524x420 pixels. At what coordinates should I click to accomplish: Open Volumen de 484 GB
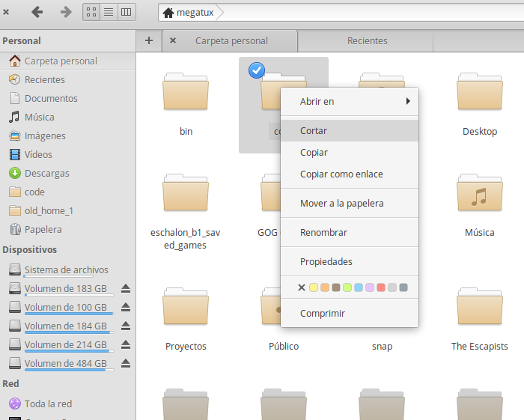[66, 363]
